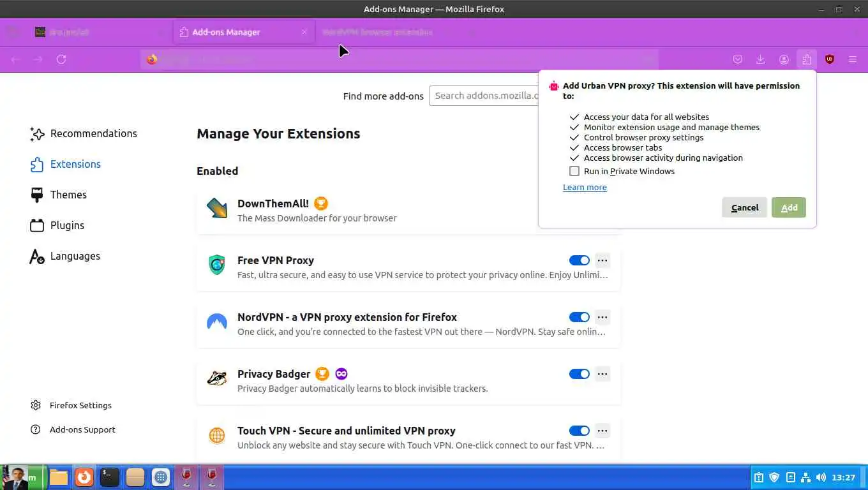Viewport: 868px width, 490px height.
Task: Click the shield security tray icon
Action: click(x=774, y=477)
